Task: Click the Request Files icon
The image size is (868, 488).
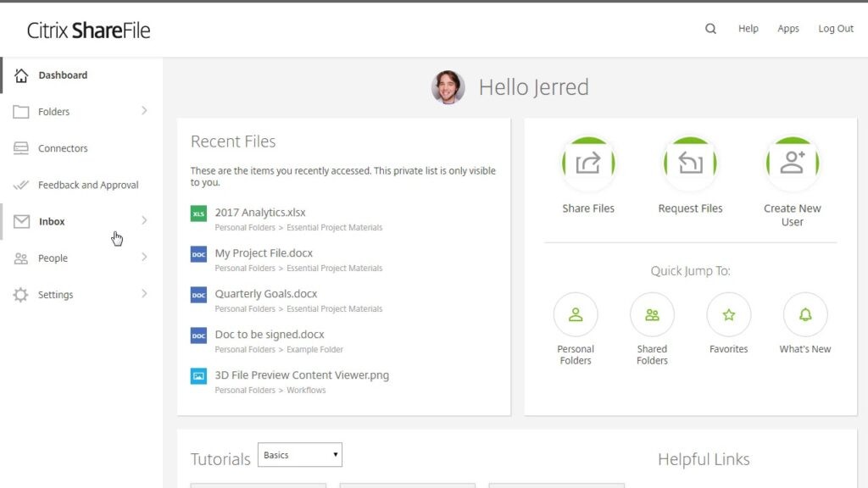Action: click(690, 163)
